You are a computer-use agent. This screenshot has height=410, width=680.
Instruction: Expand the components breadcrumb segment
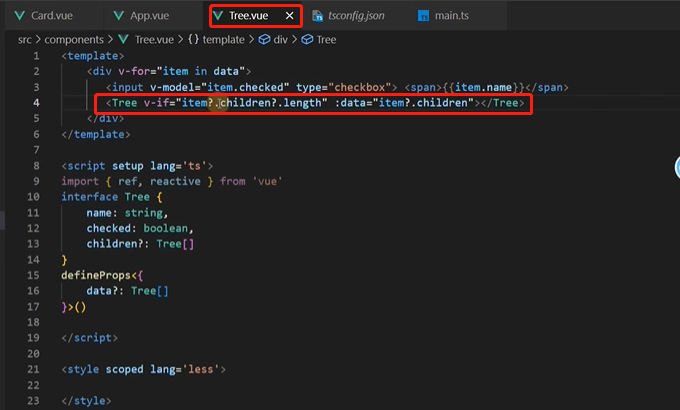(74, 39)
